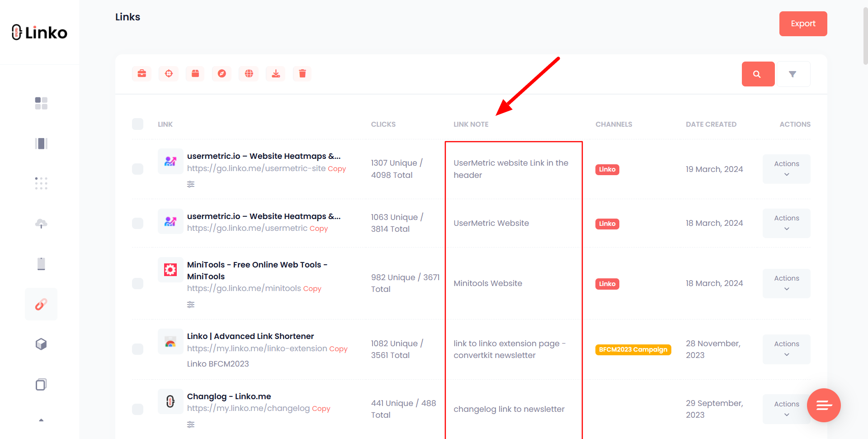This screenshot has height=439, width=868.
Task: Click settings sliders icon under usermetric-site link
Action: point(191,184)
